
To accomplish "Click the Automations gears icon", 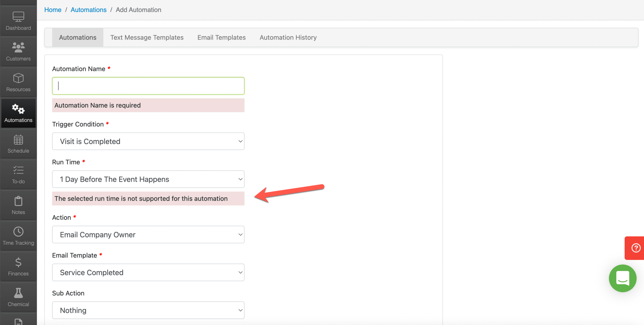I will coord(18,111).
